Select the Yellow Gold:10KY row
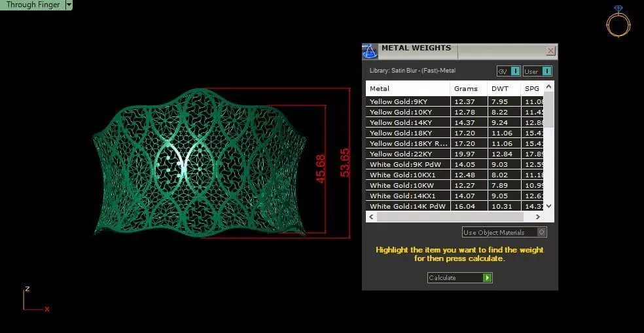 pyautogui.click(x=455, y=112)
